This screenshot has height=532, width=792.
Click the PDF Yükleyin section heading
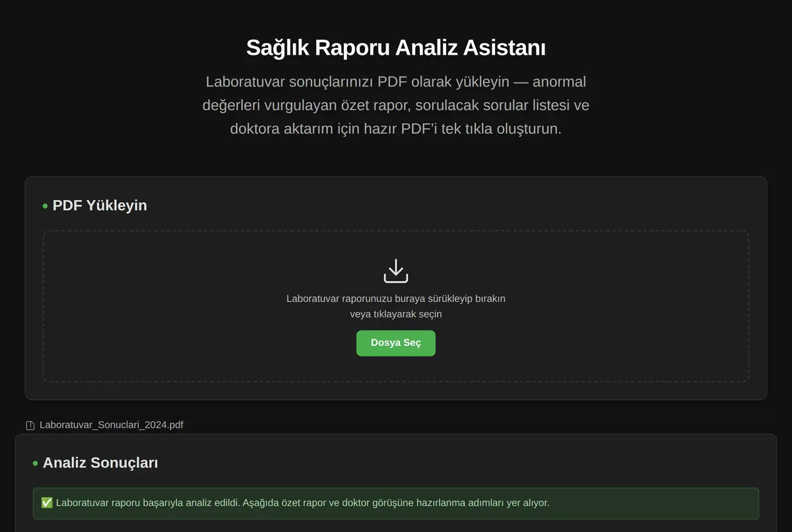point(100,205)
